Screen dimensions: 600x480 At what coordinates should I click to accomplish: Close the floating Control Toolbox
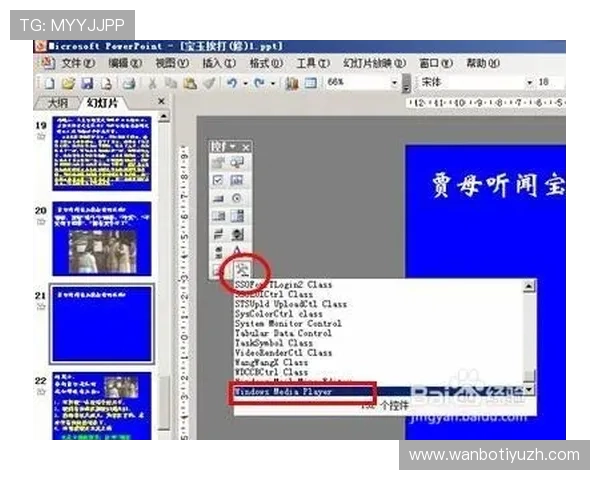[246, 147]
